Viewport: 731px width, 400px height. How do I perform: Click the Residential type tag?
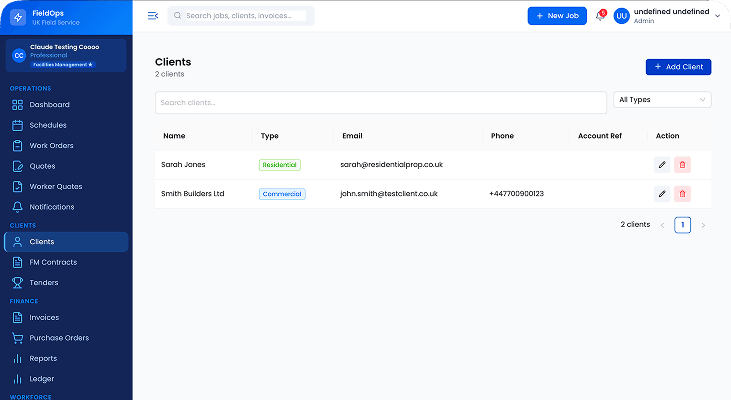280,165
